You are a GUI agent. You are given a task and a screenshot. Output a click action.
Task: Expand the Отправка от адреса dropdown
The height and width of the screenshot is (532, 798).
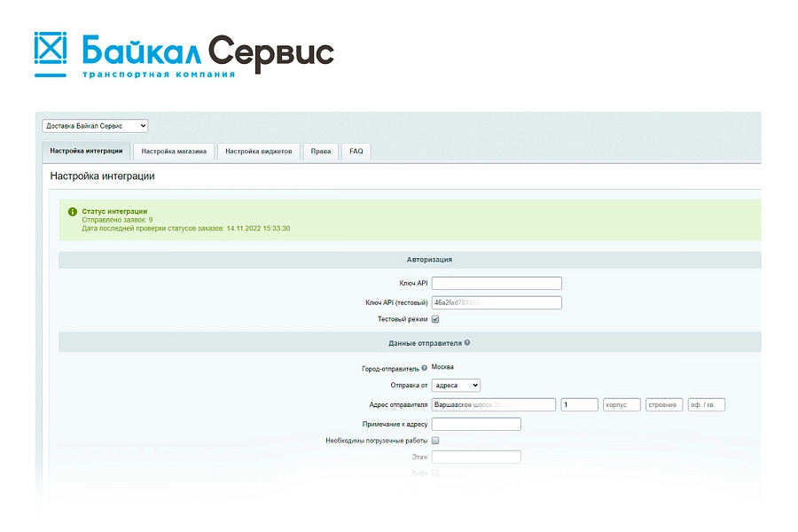(456, 386)
